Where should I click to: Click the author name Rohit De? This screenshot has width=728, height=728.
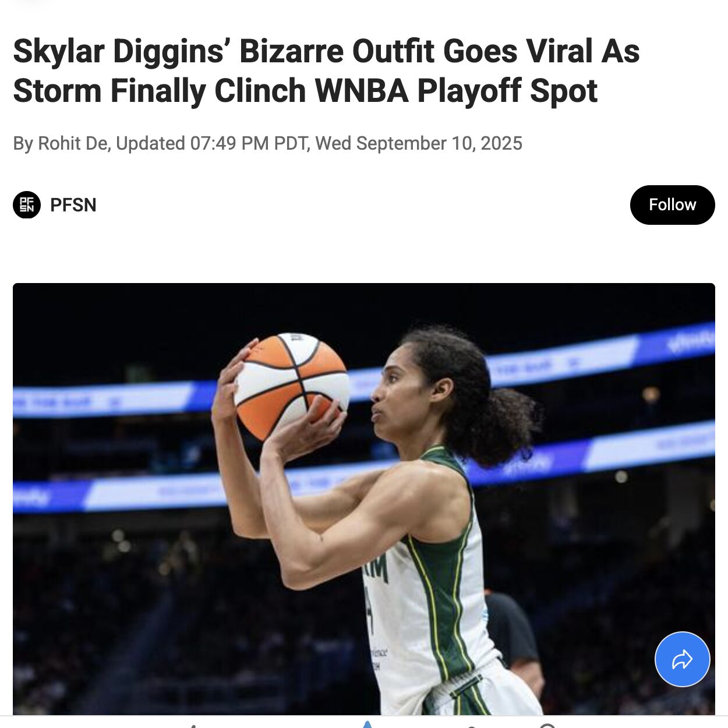tap(73, 143)
